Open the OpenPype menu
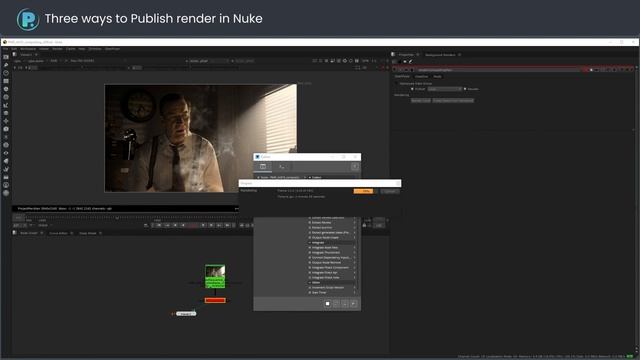The height and width of the screenshot is (360, 640). pos(113,49)
